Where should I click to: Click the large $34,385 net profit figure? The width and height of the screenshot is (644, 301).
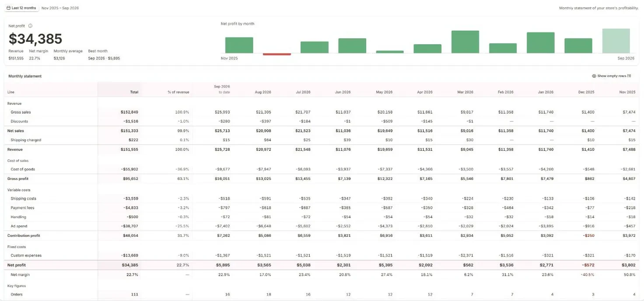[x=35, y=39]
